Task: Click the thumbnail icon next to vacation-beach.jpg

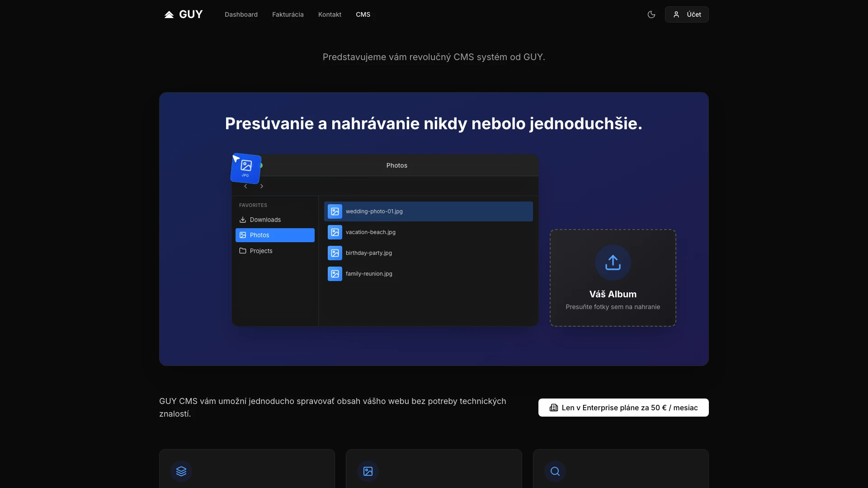Action: (335, 232)
